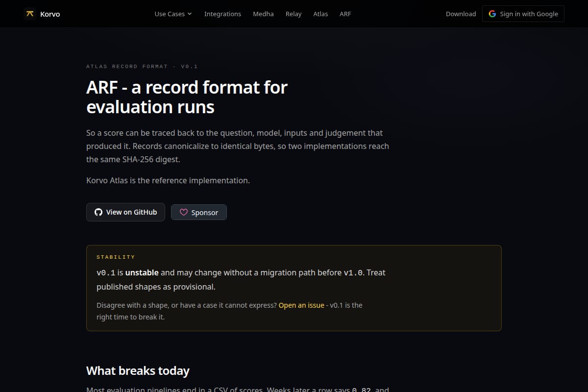Click the Download link
This screenshot has width=588, height=392.
(x=461, y=14)
